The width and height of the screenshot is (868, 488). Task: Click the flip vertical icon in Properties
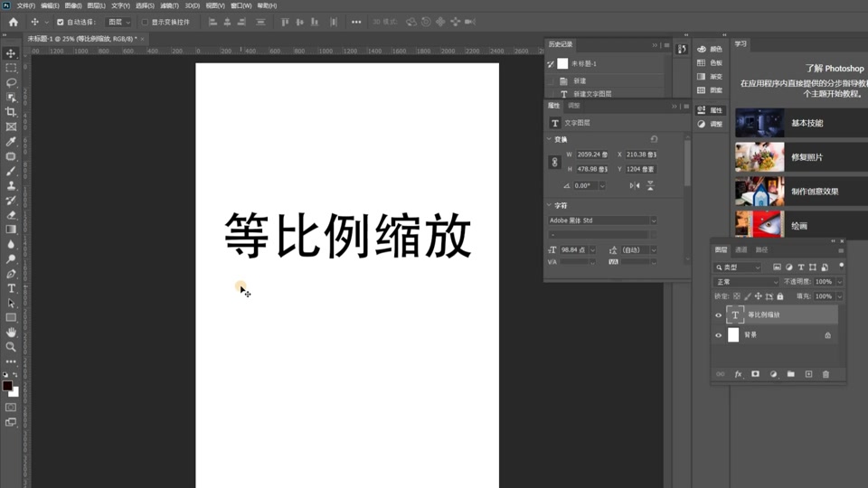tap(650, 185)
